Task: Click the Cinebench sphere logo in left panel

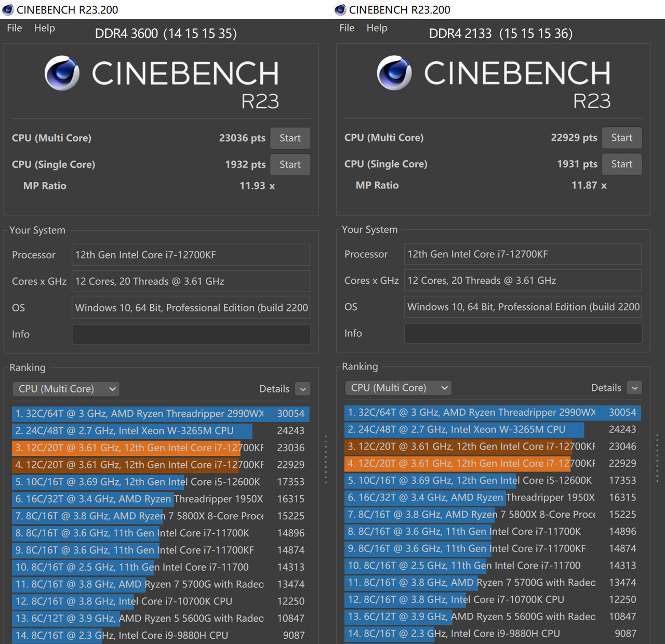Action: coord(62,73)
